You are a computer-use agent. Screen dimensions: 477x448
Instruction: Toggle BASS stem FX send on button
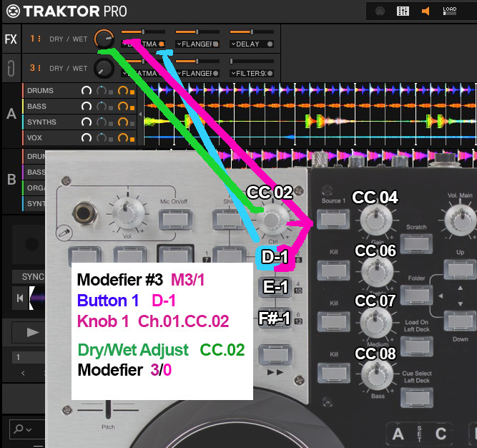click(x=132, y=108)
